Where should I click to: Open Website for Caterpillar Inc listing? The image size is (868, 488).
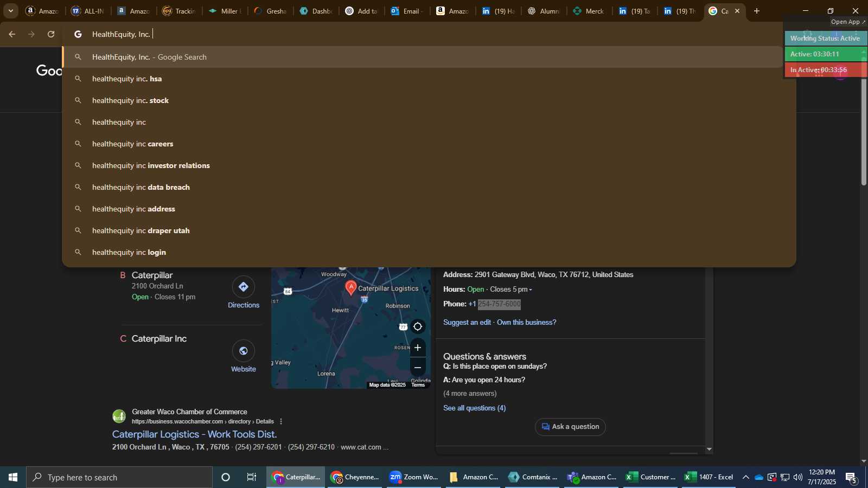pyautogui.click(x=244, y=357)
